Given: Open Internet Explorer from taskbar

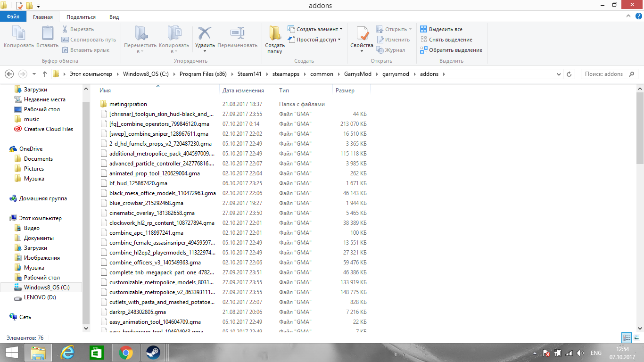Looking at the screenshot, I should [x=68, y=353].
